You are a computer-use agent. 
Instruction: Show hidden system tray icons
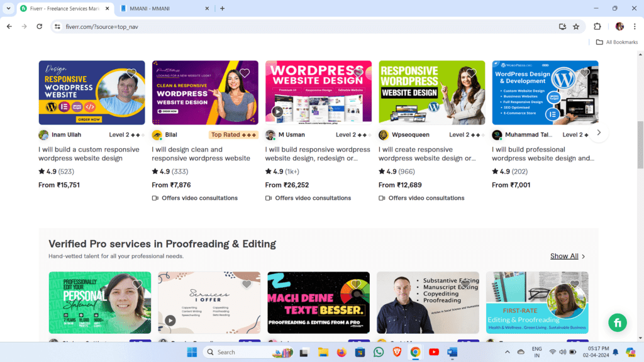(x=508, y=352)
